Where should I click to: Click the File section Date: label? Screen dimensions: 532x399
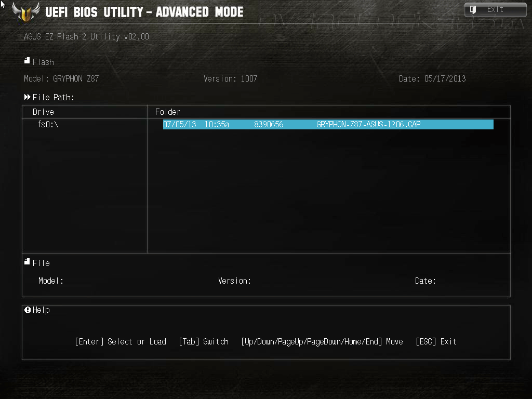click(425, 281)
